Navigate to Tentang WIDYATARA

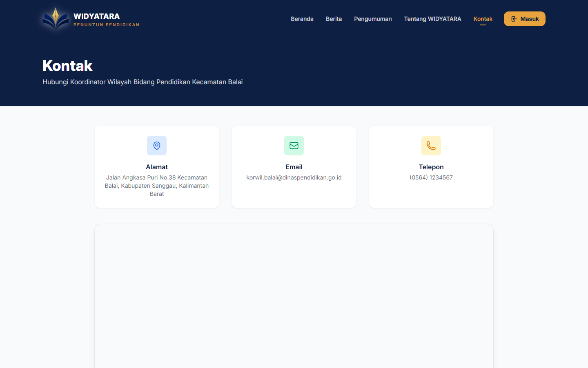pyautogui.click(x=432, y=19)
